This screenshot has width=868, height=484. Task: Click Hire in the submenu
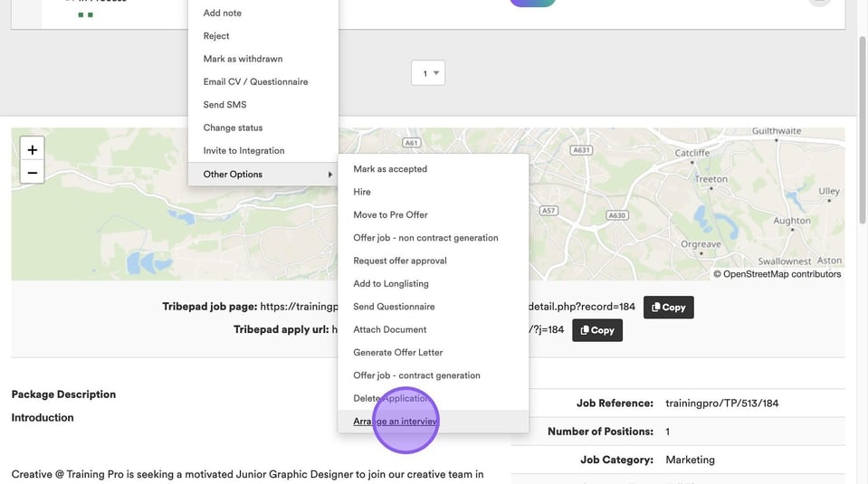point(362,192)
